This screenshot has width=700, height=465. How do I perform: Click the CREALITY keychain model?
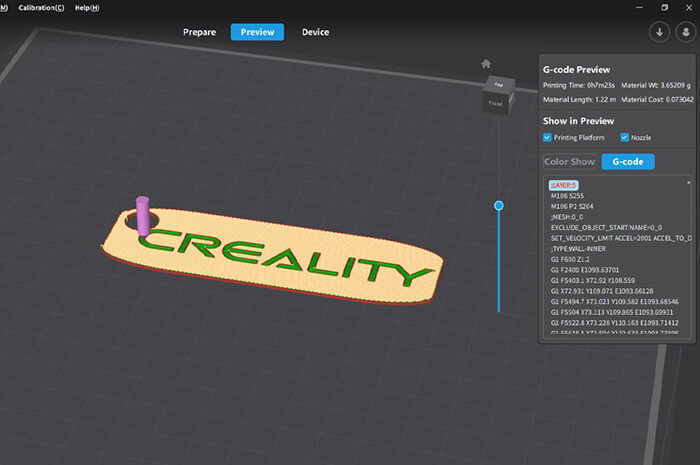272,257
